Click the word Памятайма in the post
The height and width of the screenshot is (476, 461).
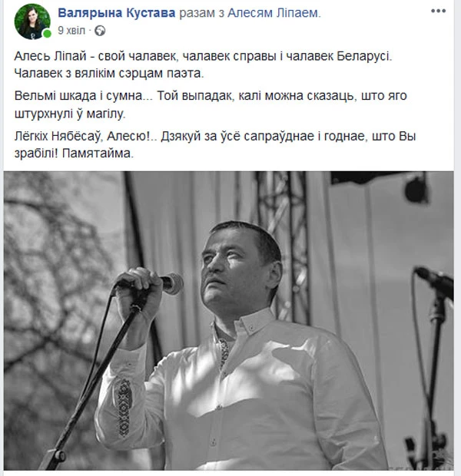coord(98,154)
